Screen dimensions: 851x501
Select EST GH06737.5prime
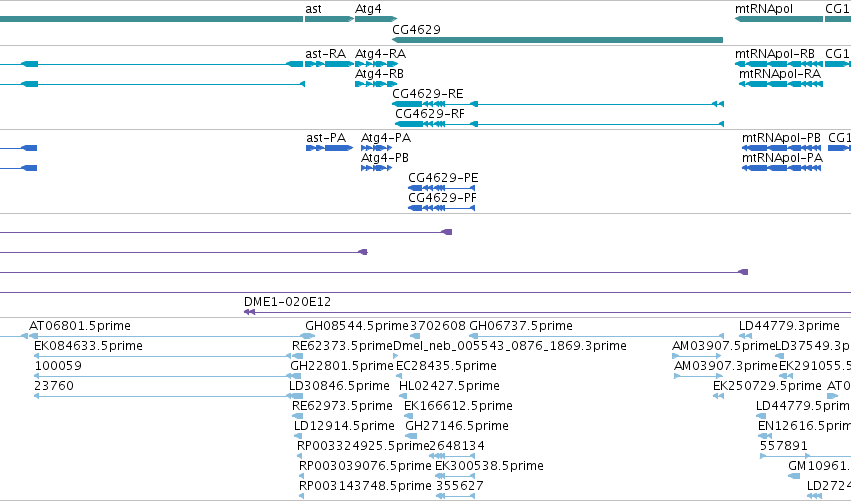pyautogui.click(x=596, y=336)
